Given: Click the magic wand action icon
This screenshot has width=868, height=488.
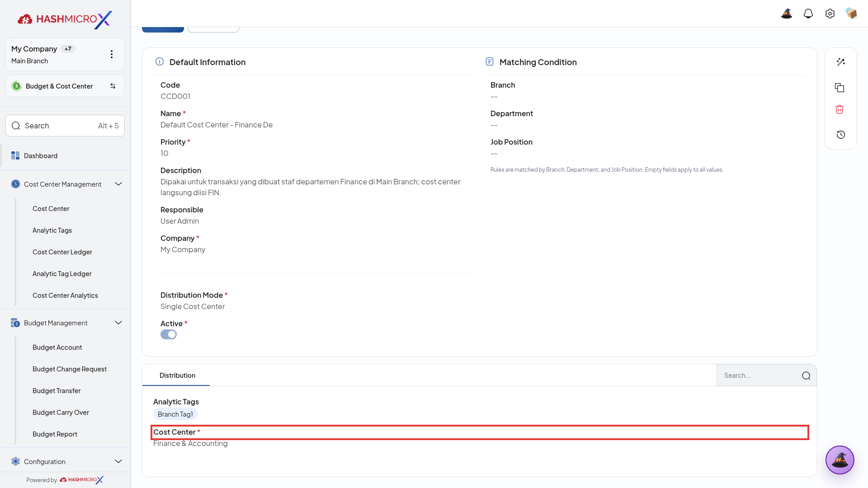Looking at the screenshot, I should pos(841,62).
